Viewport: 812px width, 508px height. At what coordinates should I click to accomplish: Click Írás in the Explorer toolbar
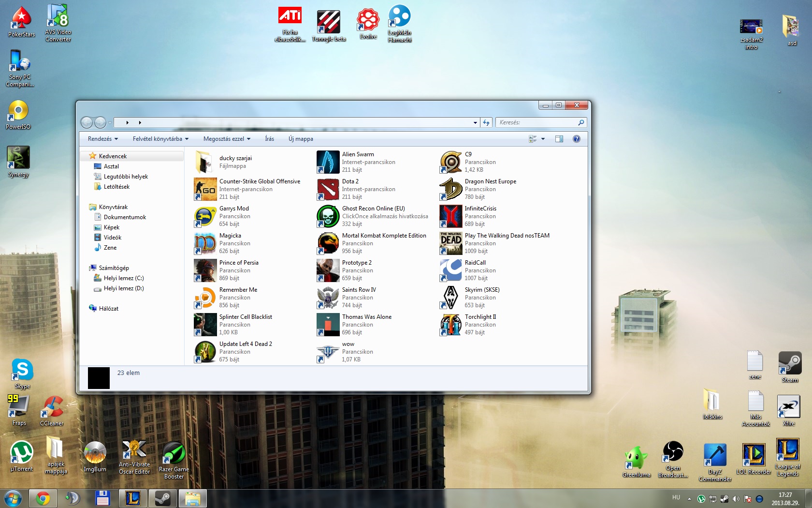point(269,139)
